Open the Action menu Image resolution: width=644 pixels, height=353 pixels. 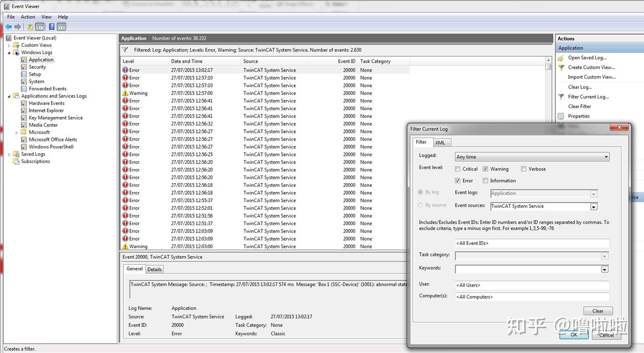(28, 16)
